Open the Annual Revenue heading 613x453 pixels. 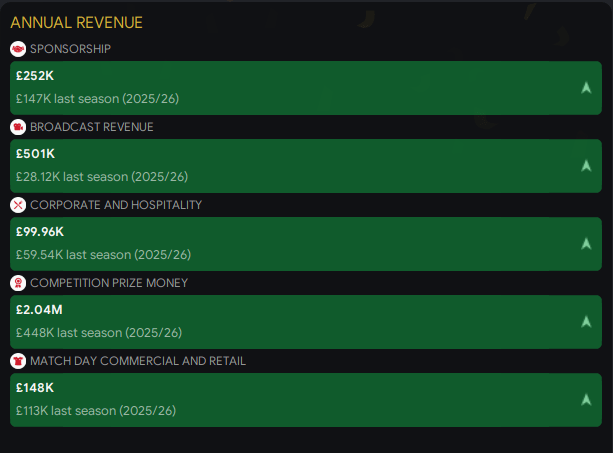(76, 22)
